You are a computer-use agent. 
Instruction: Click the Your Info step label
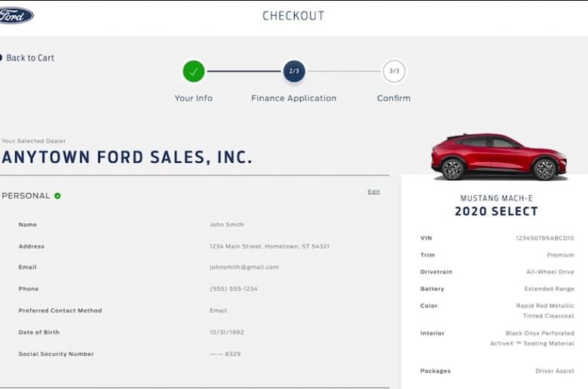[x=194, y=98]
